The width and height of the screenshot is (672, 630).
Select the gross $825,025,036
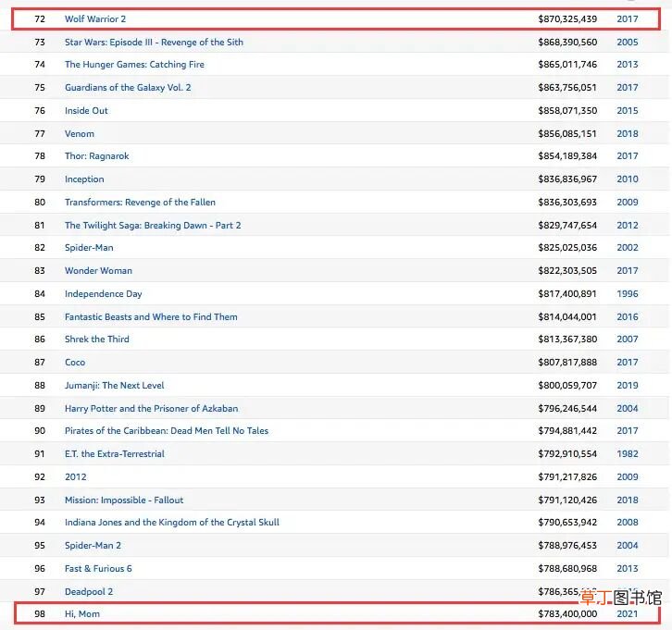pyautogui.click(x=567, y=248)
